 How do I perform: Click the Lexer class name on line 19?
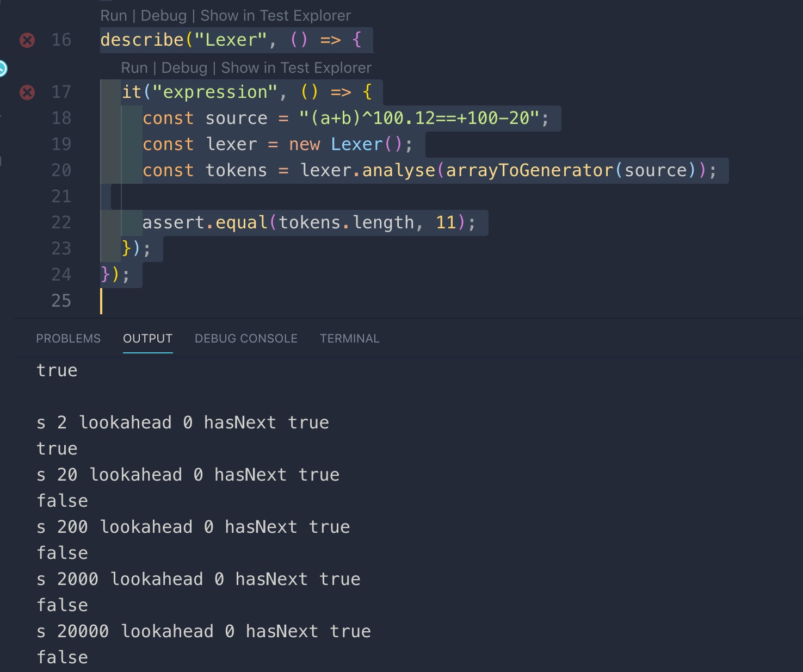coord(357,145)
